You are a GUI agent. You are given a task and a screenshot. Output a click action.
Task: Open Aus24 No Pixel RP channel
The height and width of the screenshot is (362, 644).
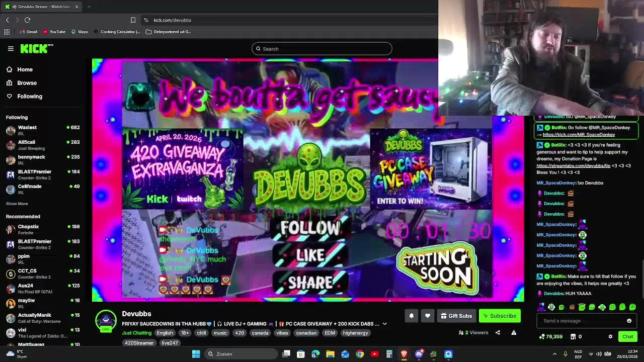coord(43,289)
